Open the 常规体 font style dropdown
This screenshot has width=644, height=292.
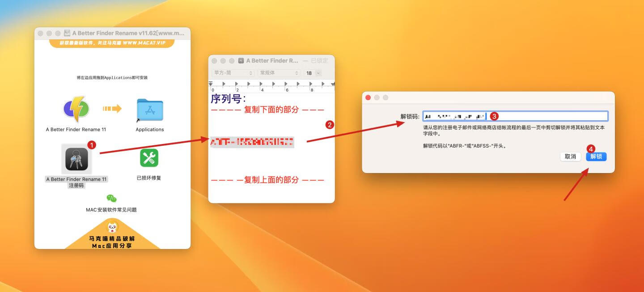(279, 73)
